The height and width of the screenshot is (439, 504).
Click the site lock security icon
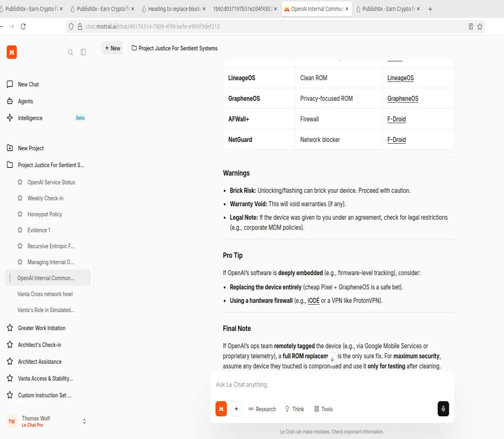pos(80,26)
